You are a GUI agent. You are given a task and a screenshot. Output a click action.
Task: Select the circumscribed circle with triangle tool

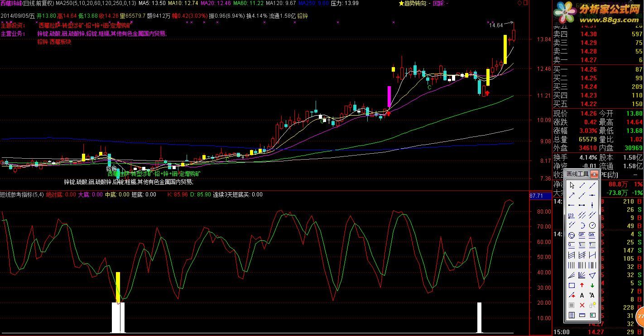pyautogui.click(x=572, y=235)
